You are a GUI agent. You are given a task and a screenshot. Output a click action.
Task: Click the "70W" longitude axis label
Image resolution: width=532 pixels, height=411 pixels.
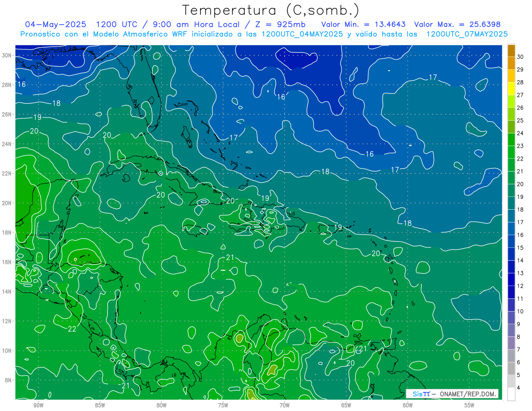[x=285, y=405]
